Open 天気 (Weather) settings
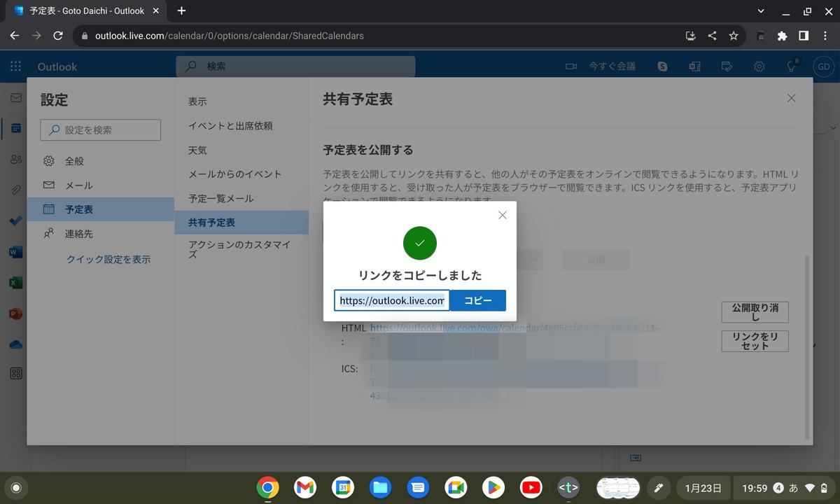The width and height of the screenshot is (840, 504). [241, 150]
